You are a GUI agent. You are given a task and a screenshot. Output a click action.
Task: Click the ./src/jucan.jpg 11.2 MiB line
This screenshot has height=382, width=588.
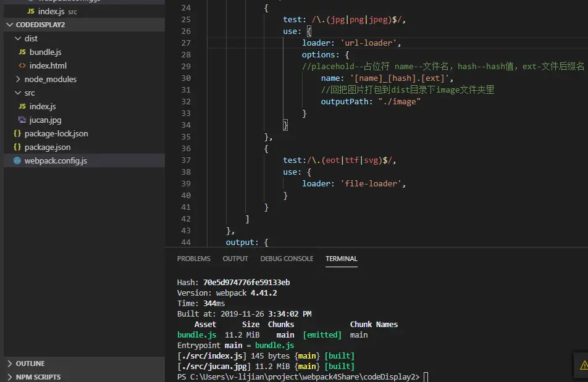click(266, 367)
